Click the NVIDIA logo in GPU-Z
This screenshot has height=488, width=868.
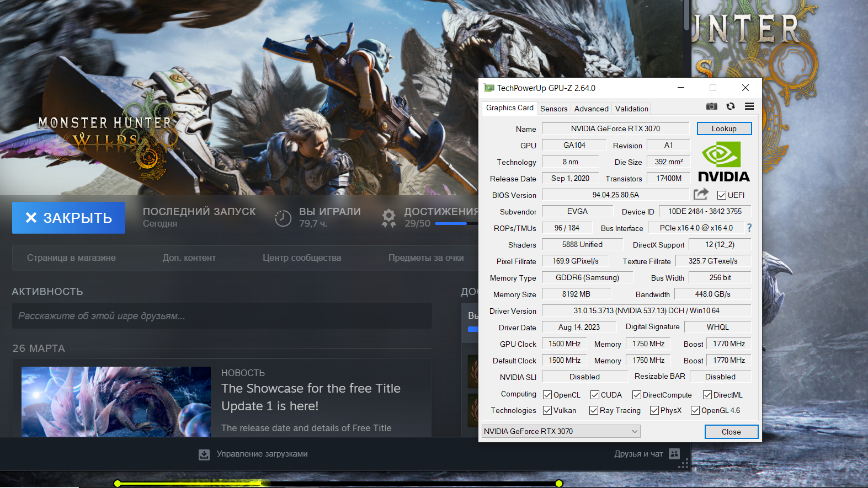tap(724, 162)
